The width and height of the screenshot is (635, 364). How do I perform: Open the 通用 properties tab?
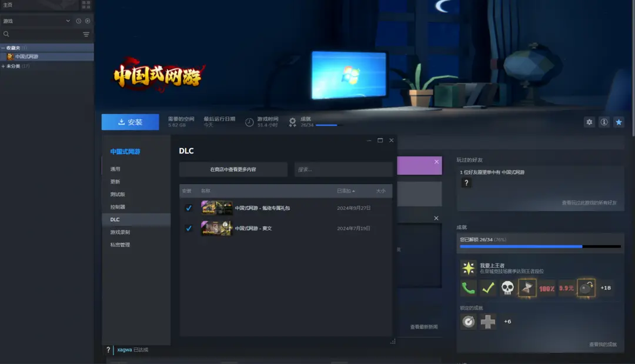(136, 169)
